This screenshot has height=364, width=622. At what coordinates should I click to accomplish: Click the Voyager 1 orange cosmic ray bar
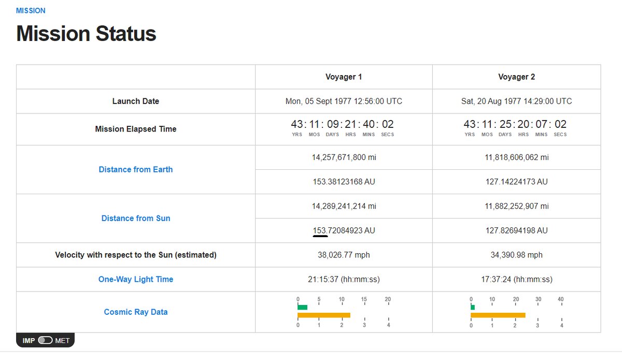pyautogui.click(x=324, y=315)
